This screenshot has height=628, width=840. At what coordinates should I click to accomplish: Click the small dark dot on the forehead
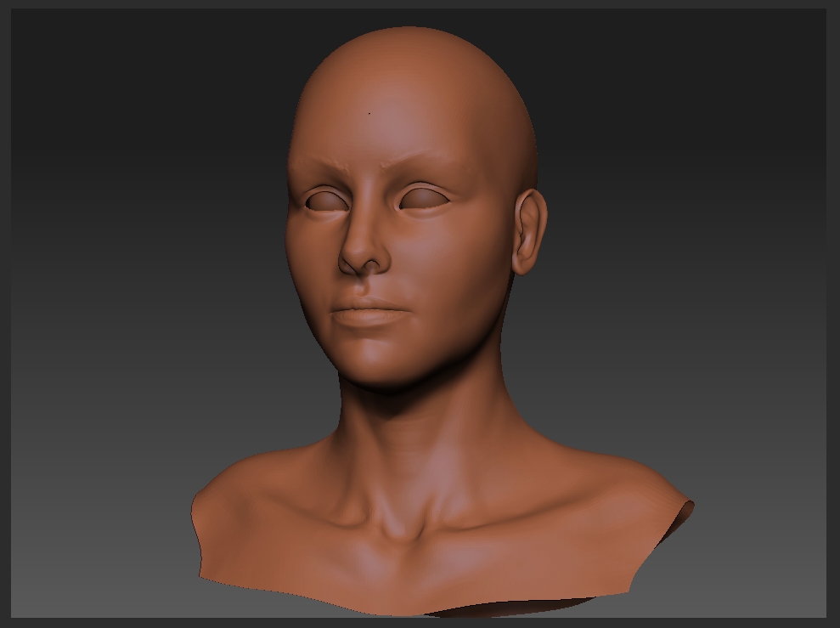[369, 114]
